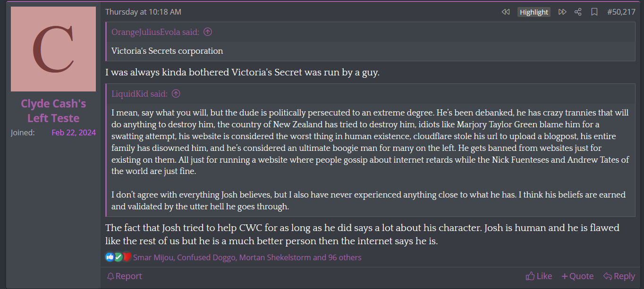Viewport: 644px width, 289px height.
Task: Toggle the Highlight button on this post
Action: click(534, 12)
